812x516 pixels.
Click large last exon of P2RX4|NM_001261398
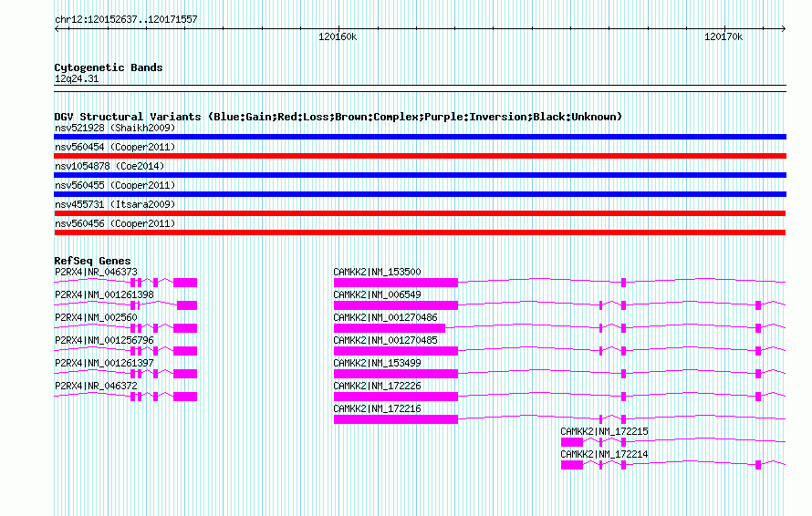coord(187,305)
